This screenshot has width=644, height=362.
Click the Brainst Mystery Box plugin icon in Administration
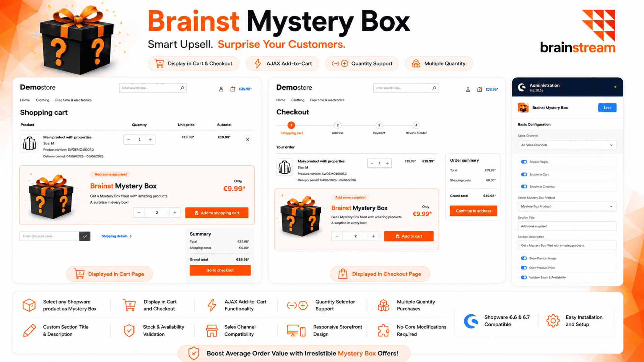523,108
